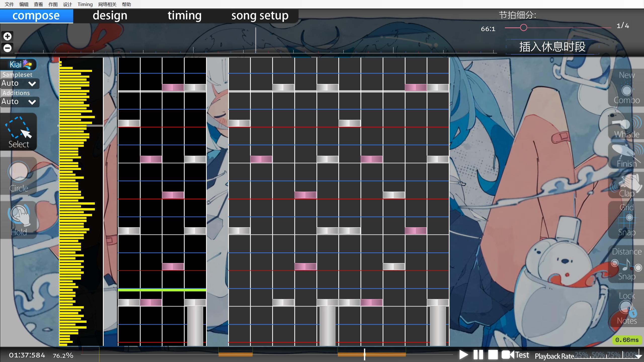This screenshot has width=644, height=362.
Task: Open the Additions Auto dropdown
Action: (x=20, y=102)
